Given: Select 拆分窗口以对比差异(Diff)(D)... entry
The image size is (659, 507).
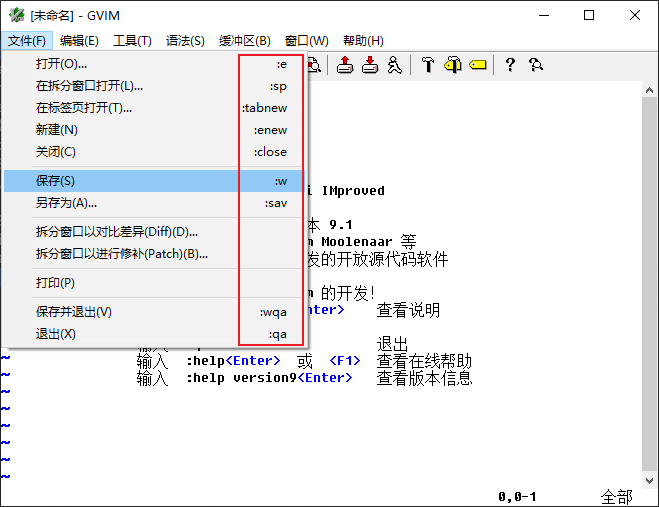Looking at the screenshot, I should pyautogui.click(x=153, y=232).
